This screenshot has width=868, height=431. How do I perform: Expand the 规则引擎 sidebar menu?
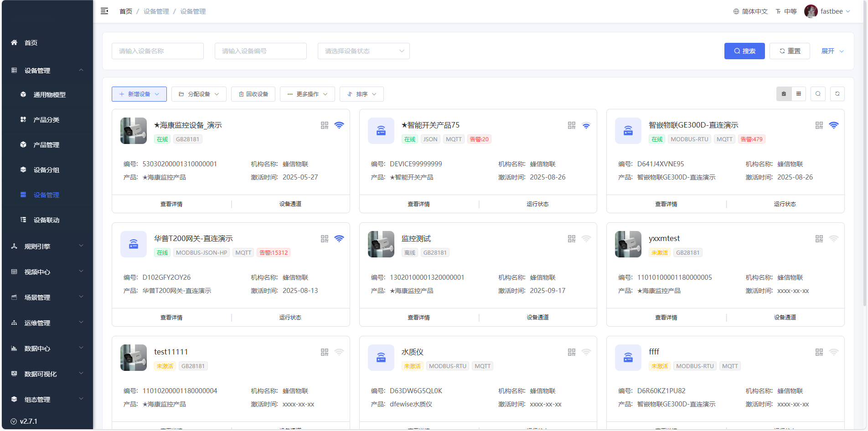coord(47,246)
